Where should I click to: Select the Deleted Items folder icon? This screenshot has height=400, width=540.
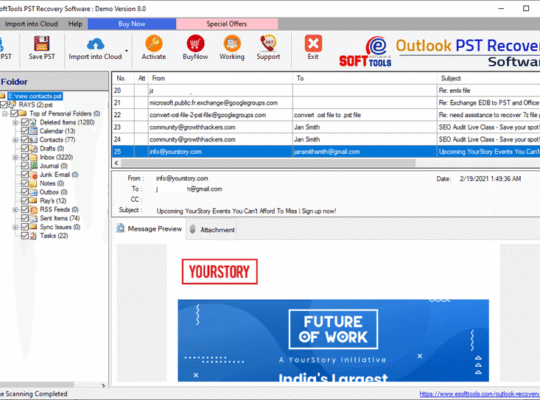click(33, 122)
